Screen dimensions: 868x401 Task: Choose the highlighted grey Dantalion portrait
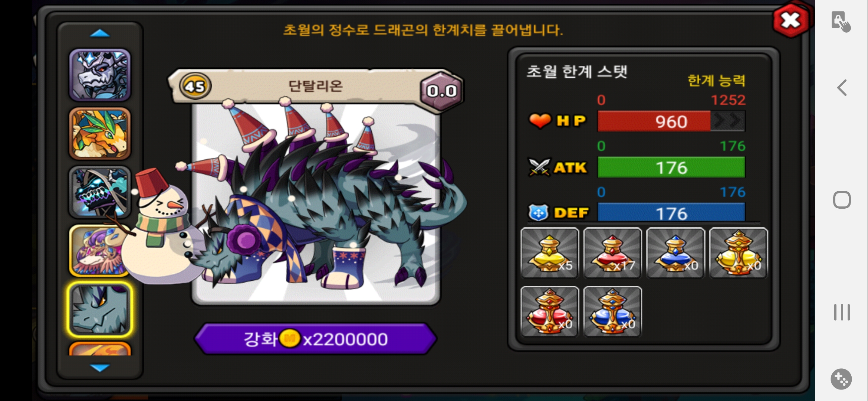[x=100, y=309]
